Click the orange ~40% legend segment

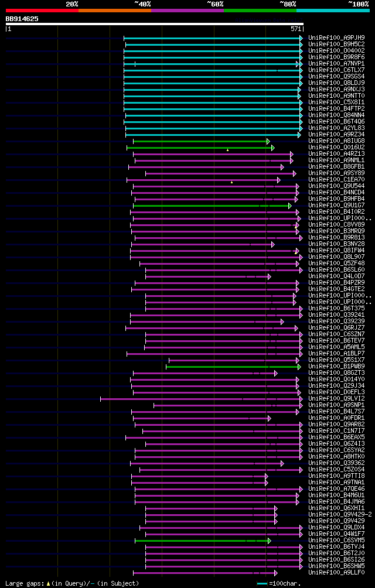tap(115, 11)
